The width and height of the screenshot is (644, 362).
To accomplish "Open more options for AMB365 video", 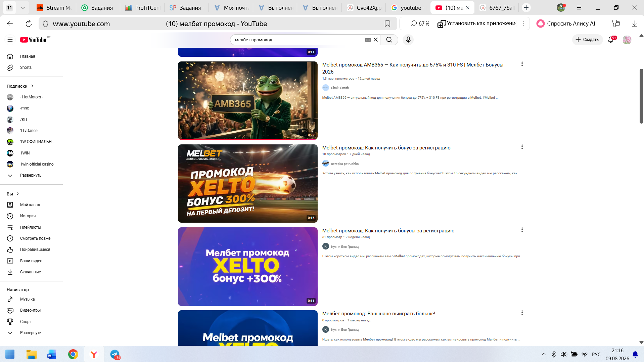I will click(522, 64).
